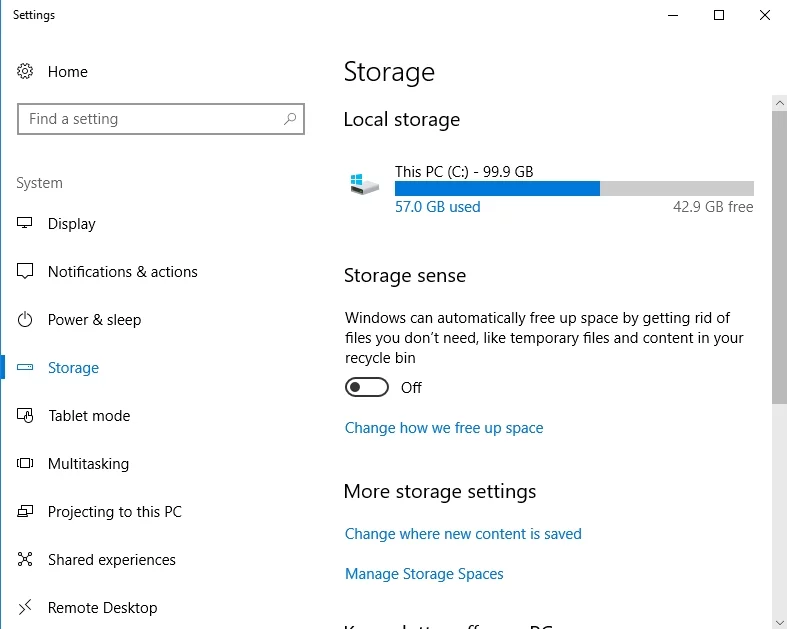Click the Power & sleep icon
This screenshot has width=787, height=629.
click(26, 320)
